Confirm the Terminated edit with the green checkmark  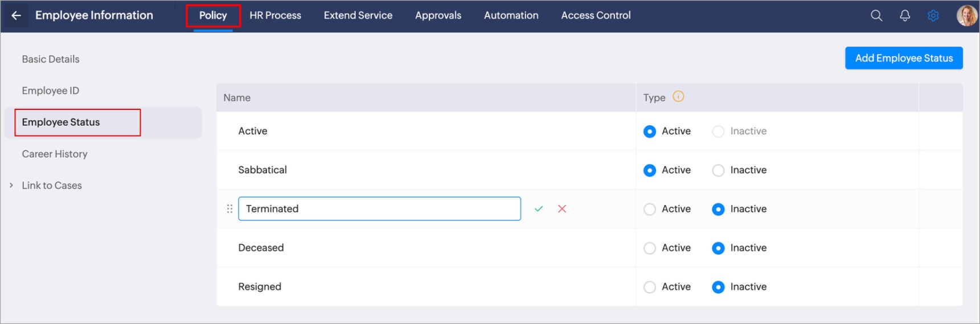pos(539,209)
